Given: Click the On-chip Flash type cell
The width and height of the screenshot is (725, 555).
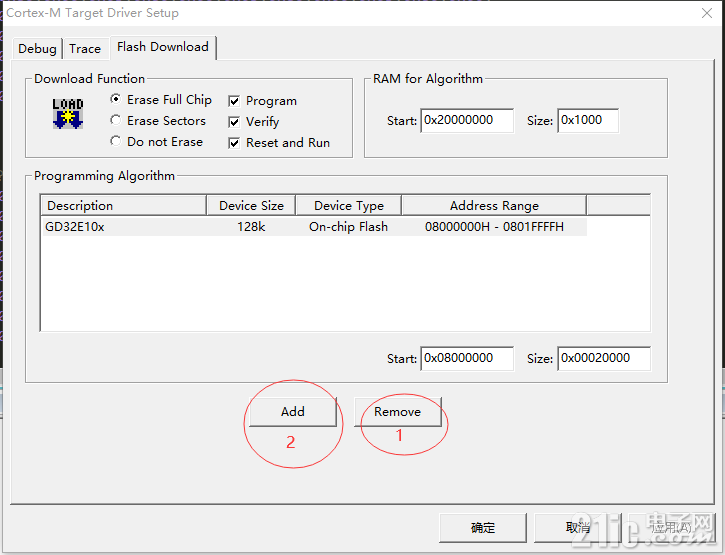Looking at the screenshot, I should [x=349, y=227].
